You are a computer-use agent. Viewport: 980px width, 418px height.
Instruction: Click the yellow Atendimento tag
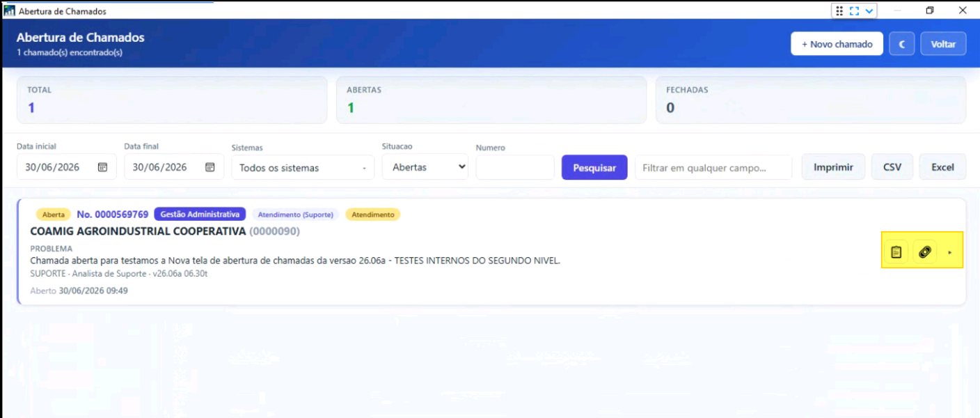tap(373, 215)
